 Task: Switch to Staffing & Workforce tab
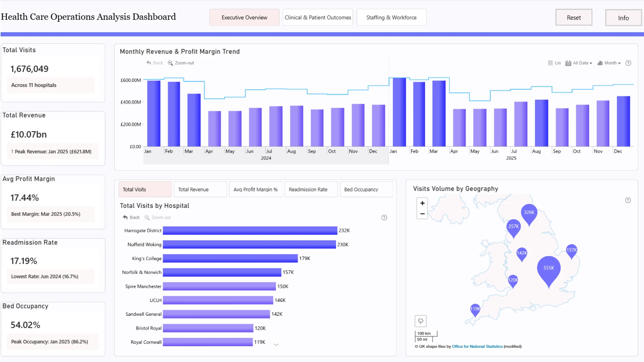391,17
